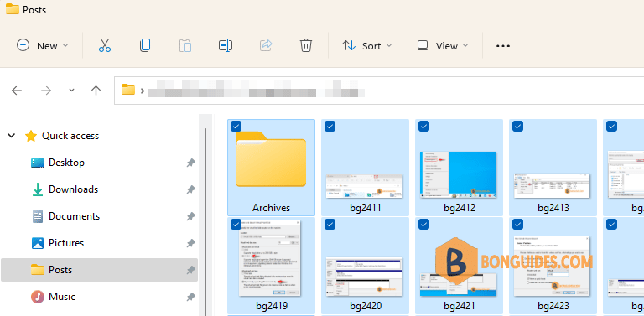Uncheck the bg2413 checkbox

click(518, 127)
